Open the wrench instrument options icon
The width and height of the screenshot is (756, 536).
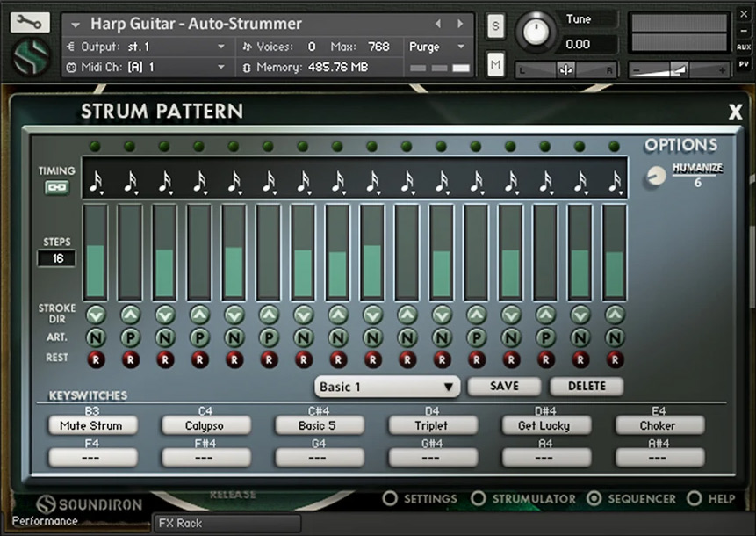(x=29, y=22)
